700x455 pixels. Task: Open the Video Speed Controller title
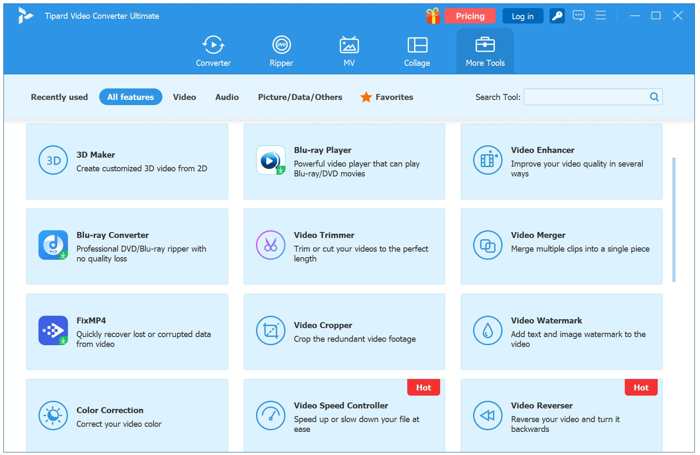[x=341, y=405]
